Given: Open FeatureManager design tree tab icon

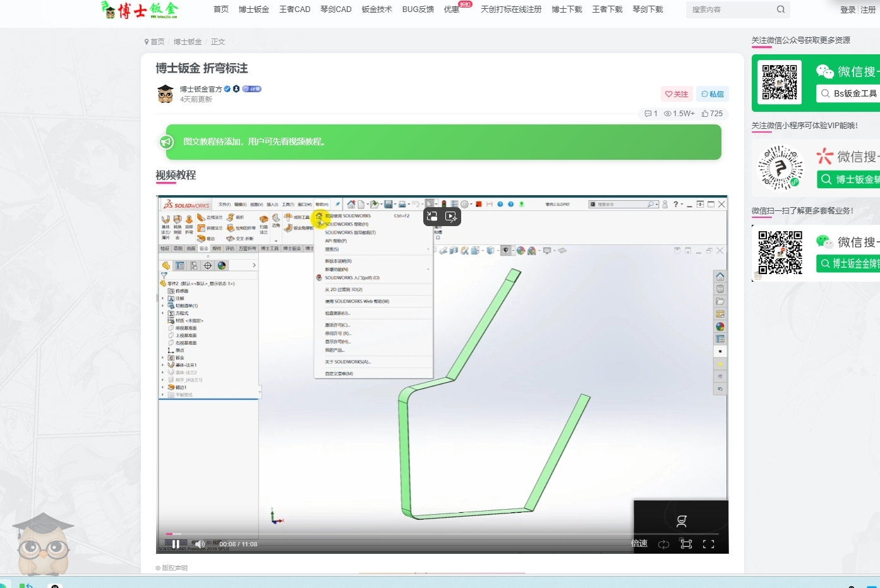Looking at the screenshot, I should [x=166, y=266].
